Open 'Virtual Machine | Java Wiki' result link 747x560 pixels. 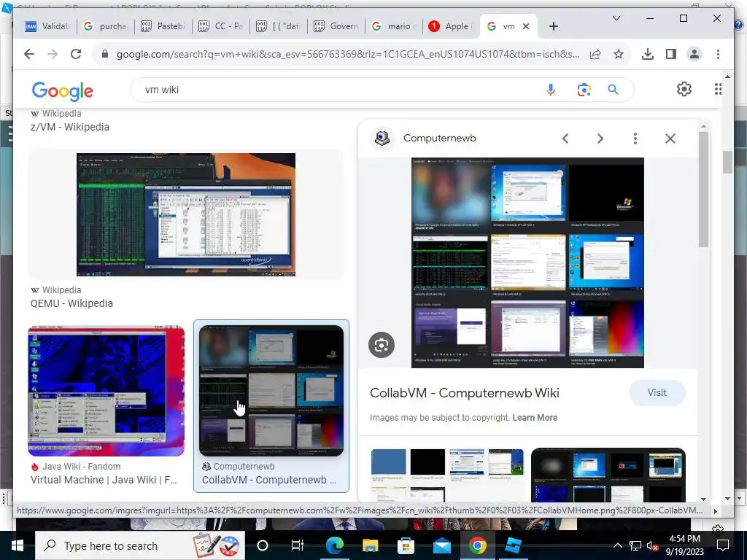[104, 480]
